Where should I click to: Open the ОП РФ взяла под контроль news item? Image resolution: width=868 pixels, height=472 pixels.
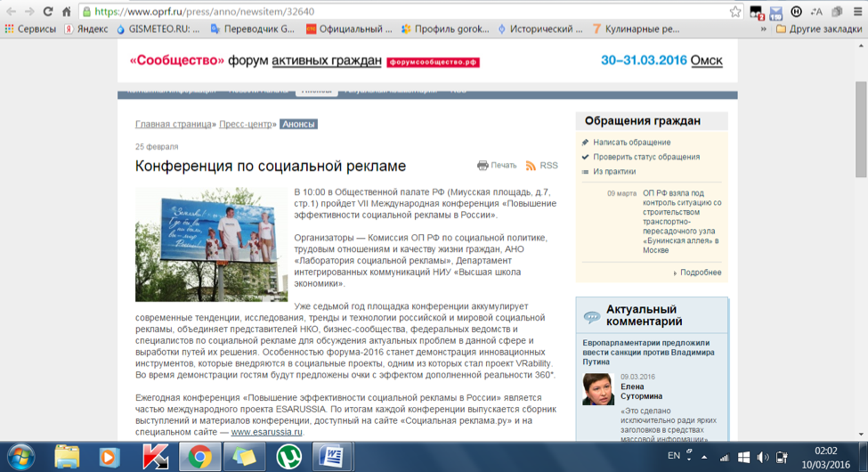coord(682,222)
